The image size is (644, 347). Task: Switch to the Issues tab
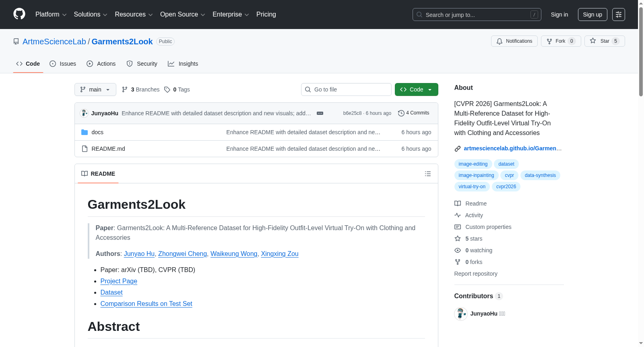point(63,64)
